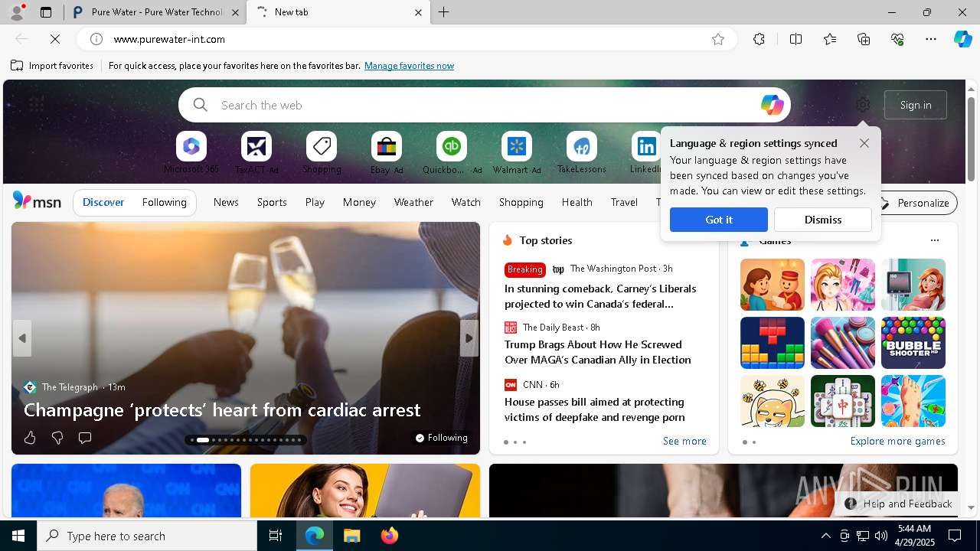Image resolution: width=980 pixels, height=551 pixels.
Task: Click Explore more games link
Action: [897, 442]
